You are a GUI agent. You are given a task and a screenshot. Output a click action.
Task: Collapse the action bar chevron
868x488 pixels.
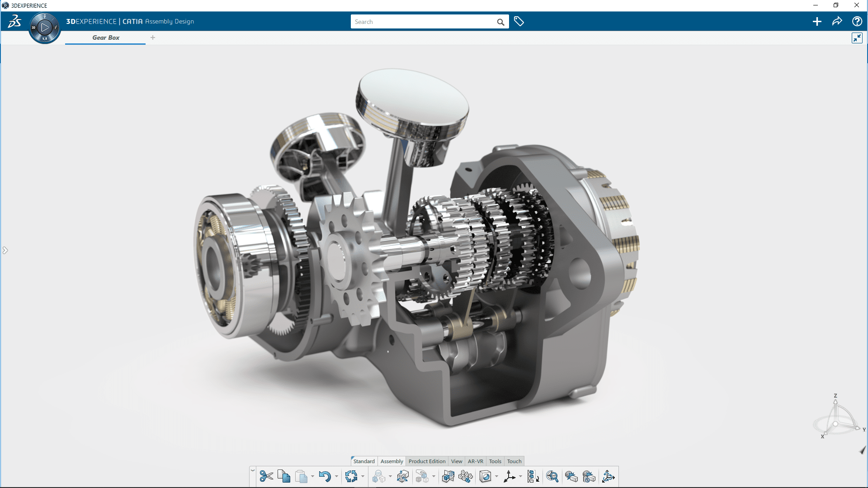point(252,470)
